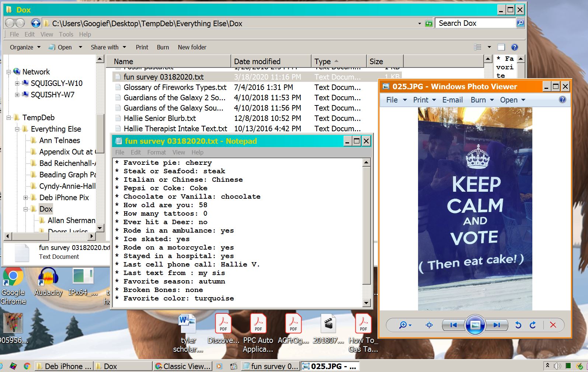Open the IPx64 desktop icon
Image resolution: width=588 pixels, height=372 pixels.
click(83, 282)
